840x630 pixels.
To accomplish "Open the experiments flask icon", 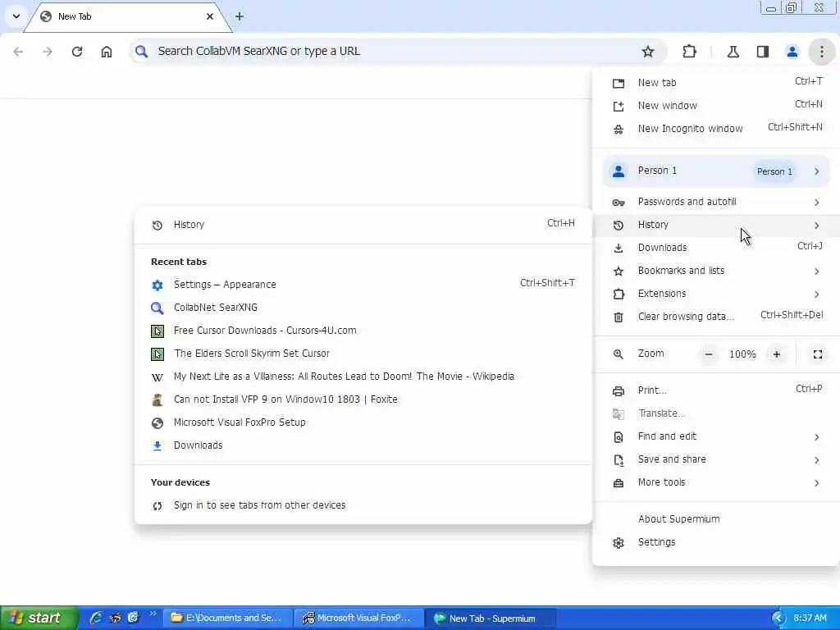I will click(733, 52).
